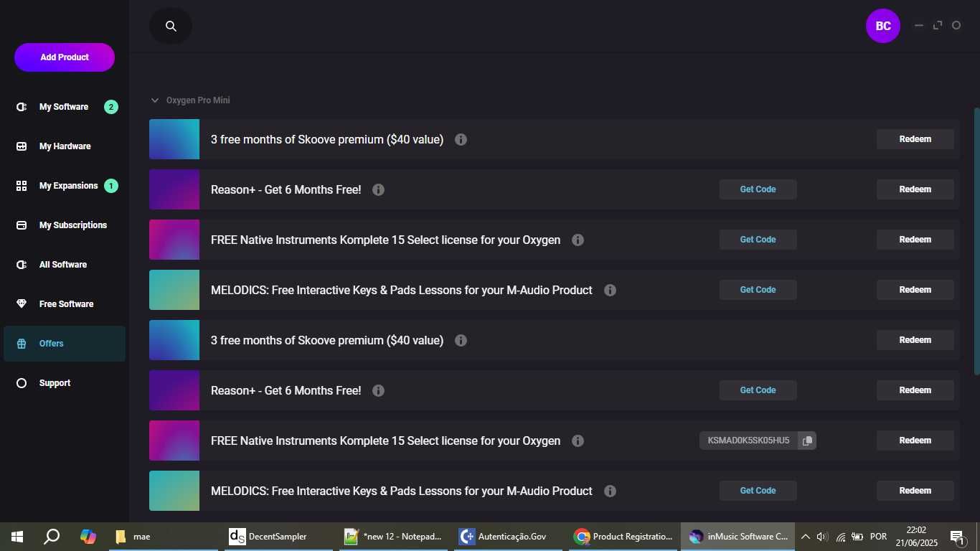This screenshot has width=980, height=551.
Task: Open the volume control in system tray
Action: click(822, 537)
